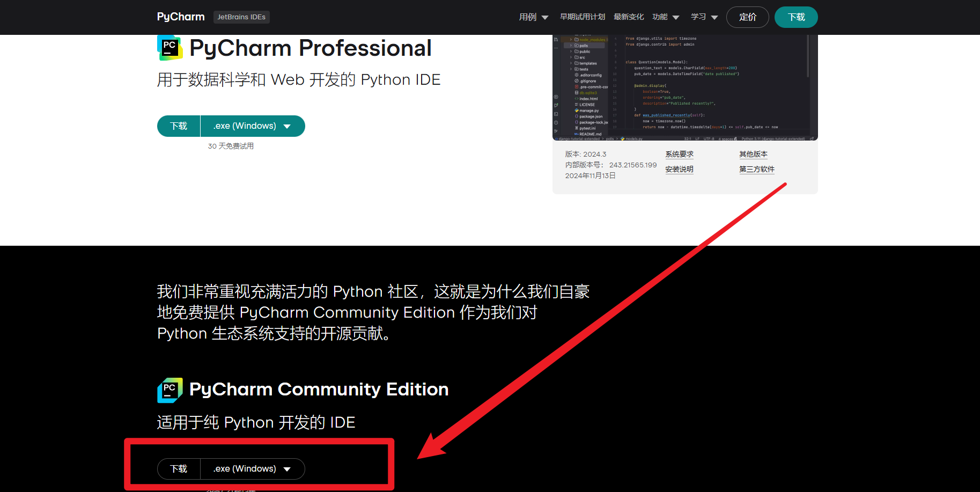This screenshot has width=980, height=492.
Task: Select .editorconfig in the IDE preview tree
Action: point(588,75)
